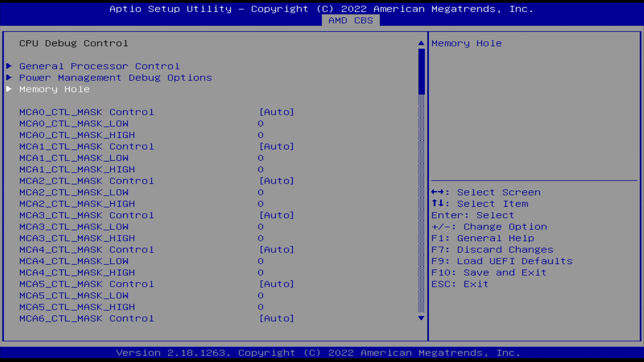This screenshot has width=644, height=362.
Task: Click the Enter: Select hint
Action: click(473, 215)
